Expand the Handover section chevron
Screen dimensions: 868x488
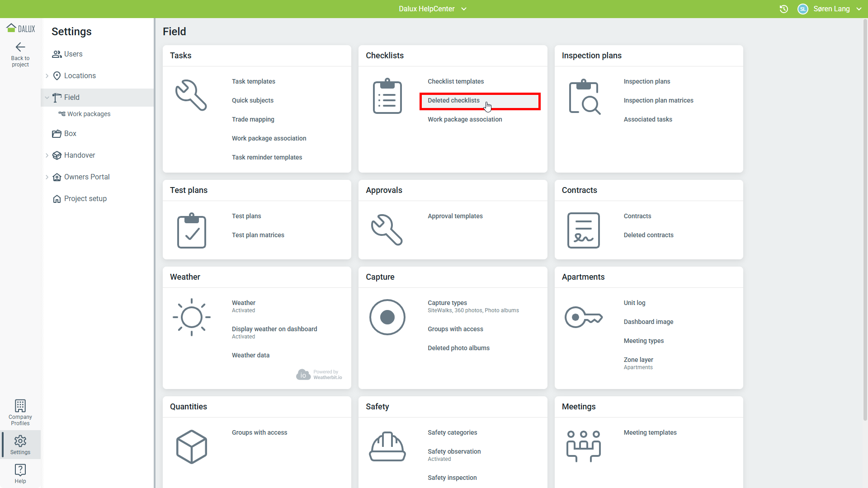(47, 155)
